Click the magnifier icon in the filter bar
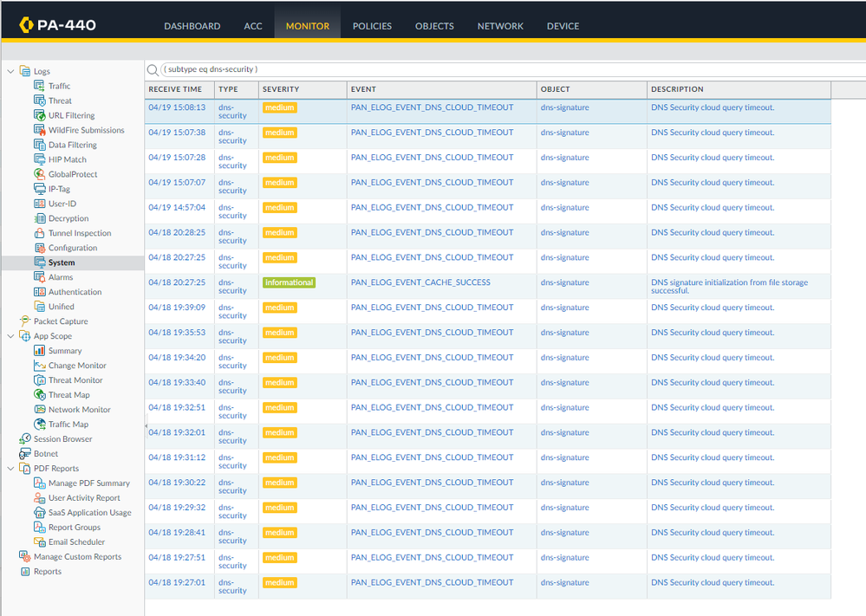 coord(153,69)
